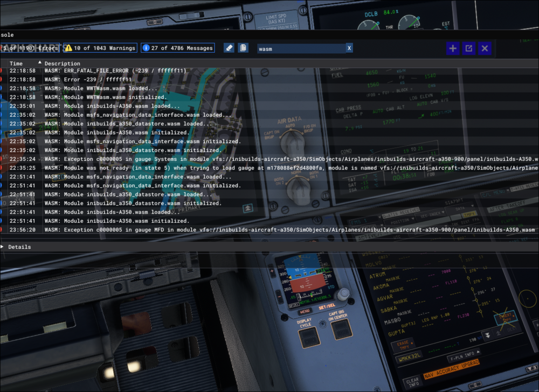Click the Description column header
This screenshot has width=539, height=392.
pos(63,64)
